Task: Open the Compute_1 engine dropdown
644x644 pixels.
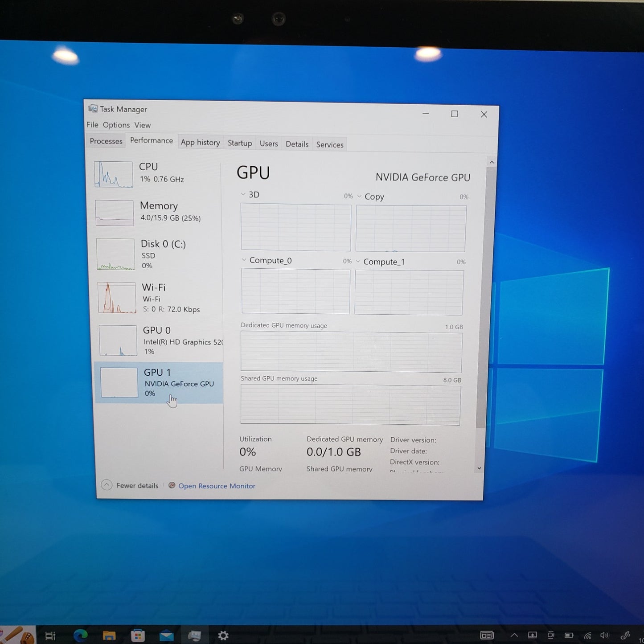Action: pos(358,262)
